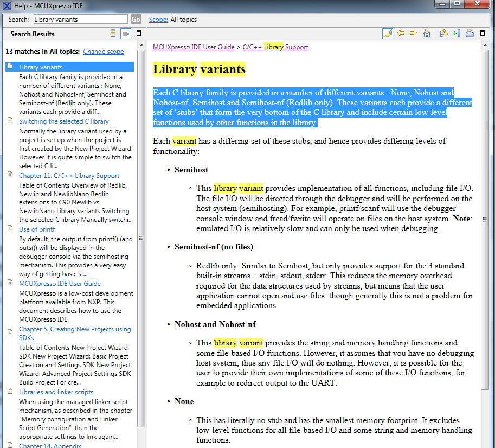Click document icon beside MCUXpresso IDE User Guide result
Screen dimensions: 495x448
10,283
